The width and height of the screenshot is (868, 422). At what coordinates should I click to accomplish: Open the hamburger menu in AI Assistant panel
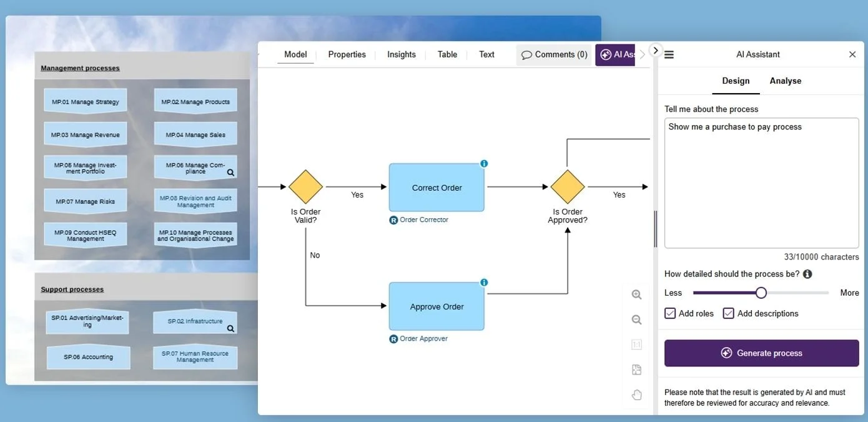pos(668,54)
